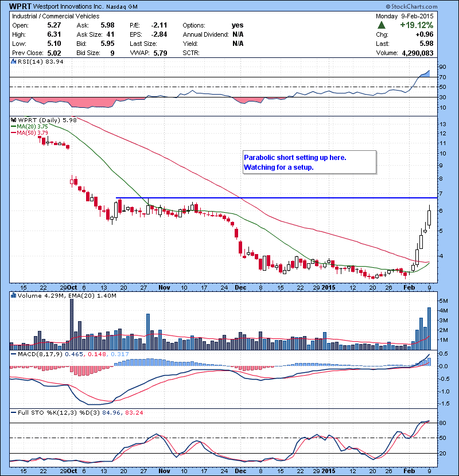Click the Open value 5.27
Screen dimensions: 459x476
click(54, 25)
